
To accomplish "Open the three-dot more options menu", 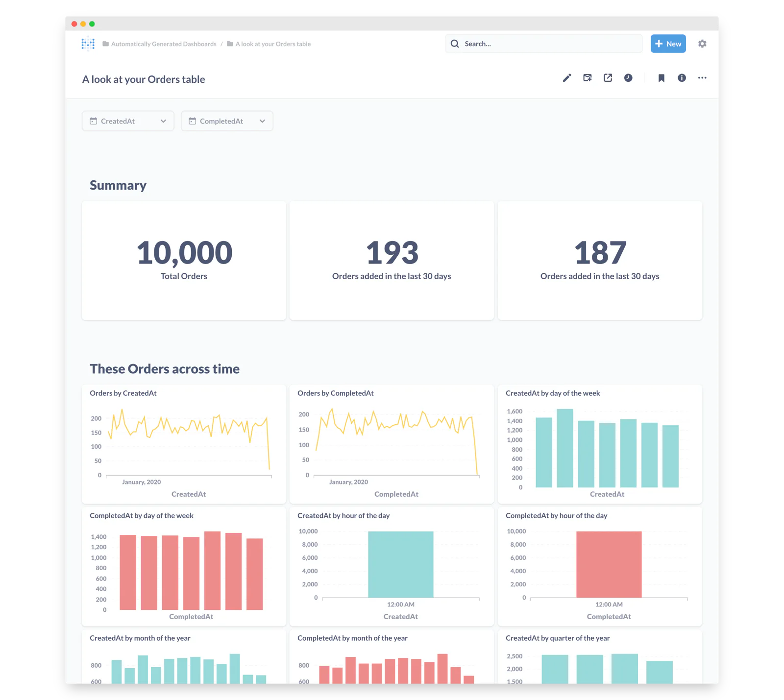I will 702,78.
